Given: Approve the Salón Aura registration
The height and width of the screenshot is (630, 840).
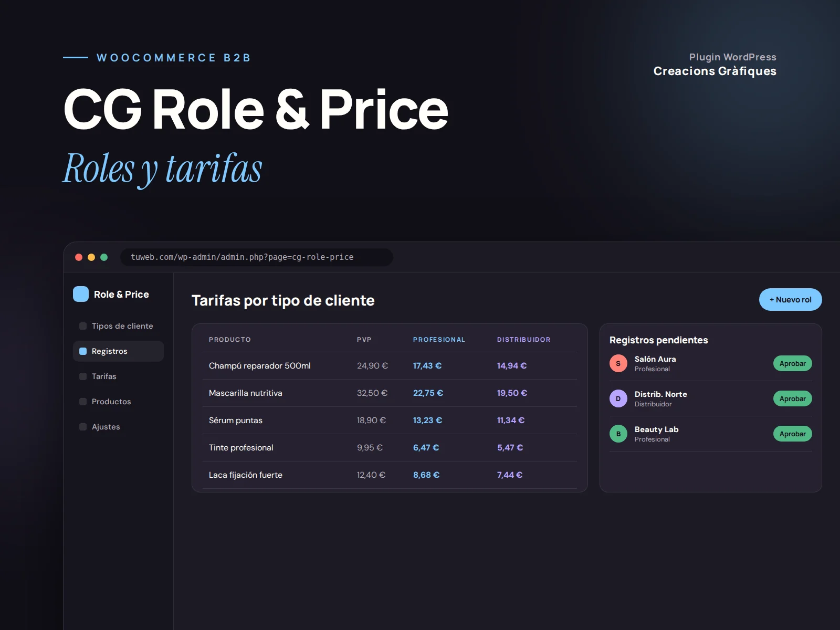Looking at the screenshot, I should pos(793,363).
